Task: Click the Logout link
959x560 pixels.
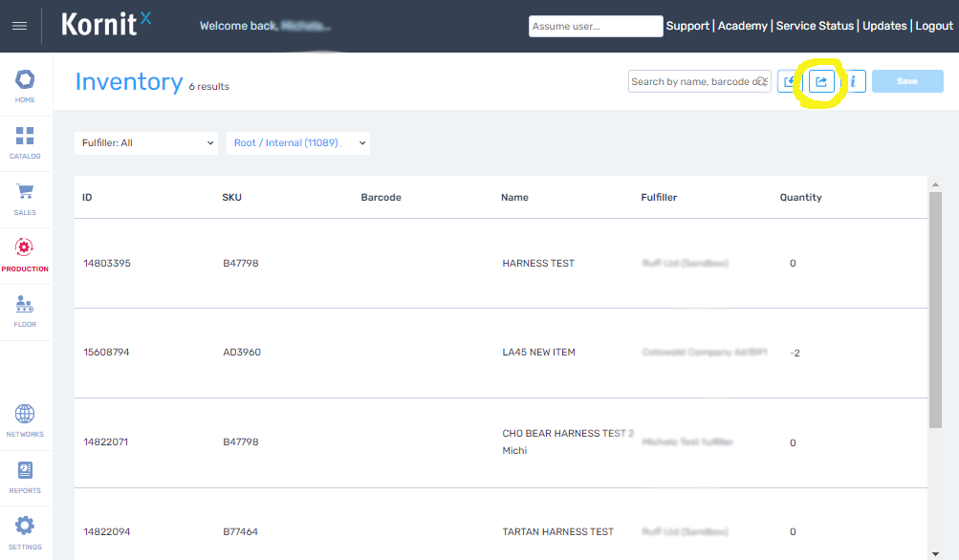Action: 934,26
